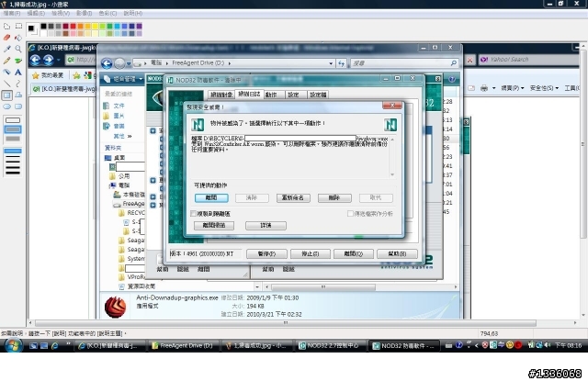Select the Brush tool

pyautogui.click(x=18, y=61)
